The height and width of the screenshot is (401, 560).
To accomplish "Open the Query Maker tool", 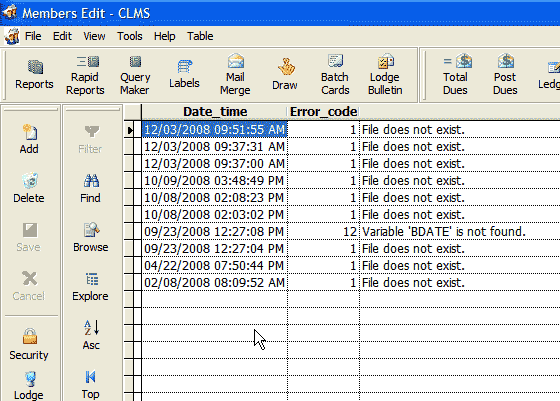I will [x=135, y=75].
